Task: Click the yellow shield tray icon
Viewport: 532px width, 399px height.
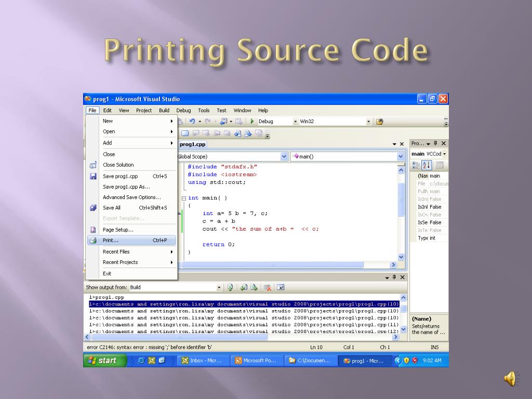Action: click(x=406, y=361)
